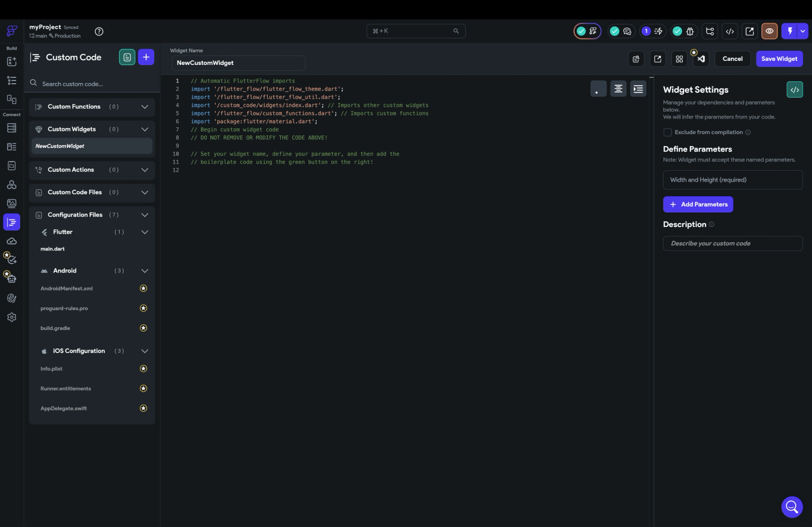
Task: Collapse the Android files group
Action: (145, 271)
